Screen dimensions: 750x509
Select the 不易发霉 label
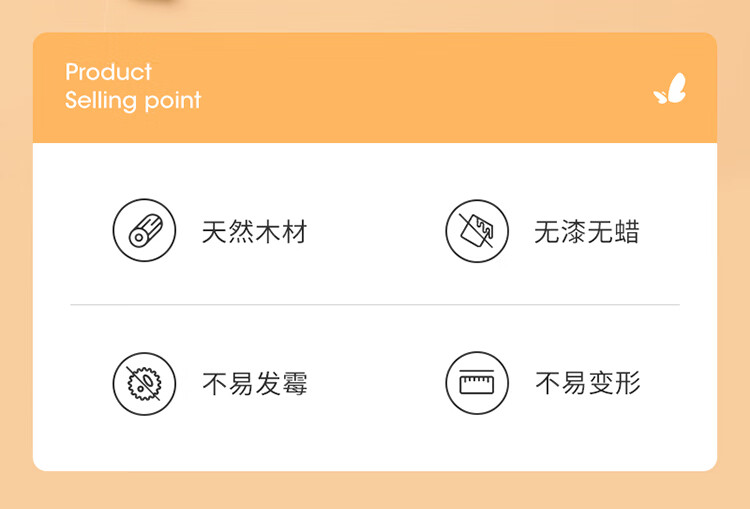click(x=254, y=384)
